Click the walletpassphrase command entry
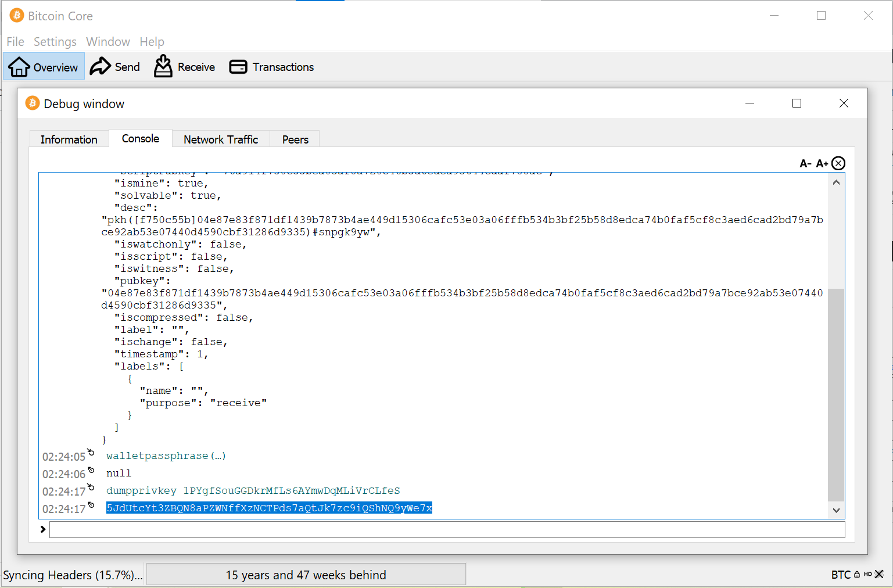 tap(166, 456)
